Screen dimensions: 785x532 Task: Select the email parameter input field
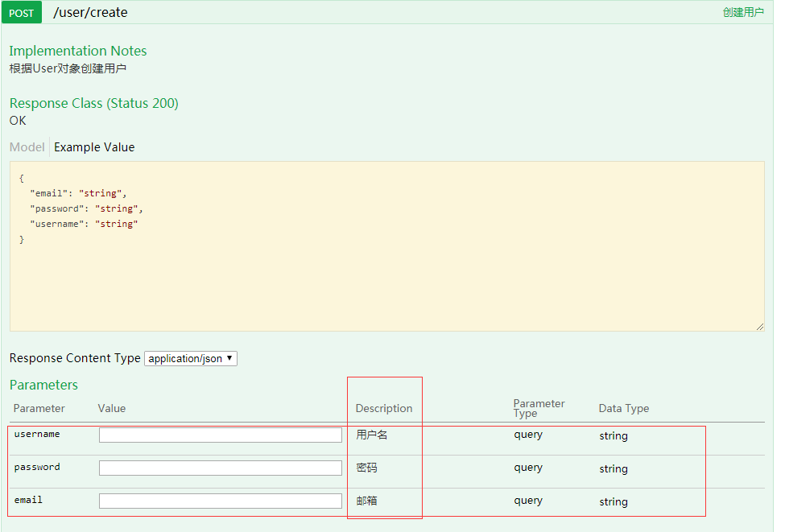[x=220, y=500]
